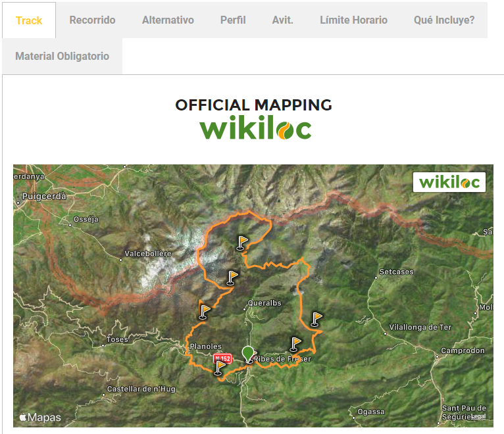Click the large green Wikiloc logo
The height and width of the screenshot is (434, 504).
[x=255, y=127]
